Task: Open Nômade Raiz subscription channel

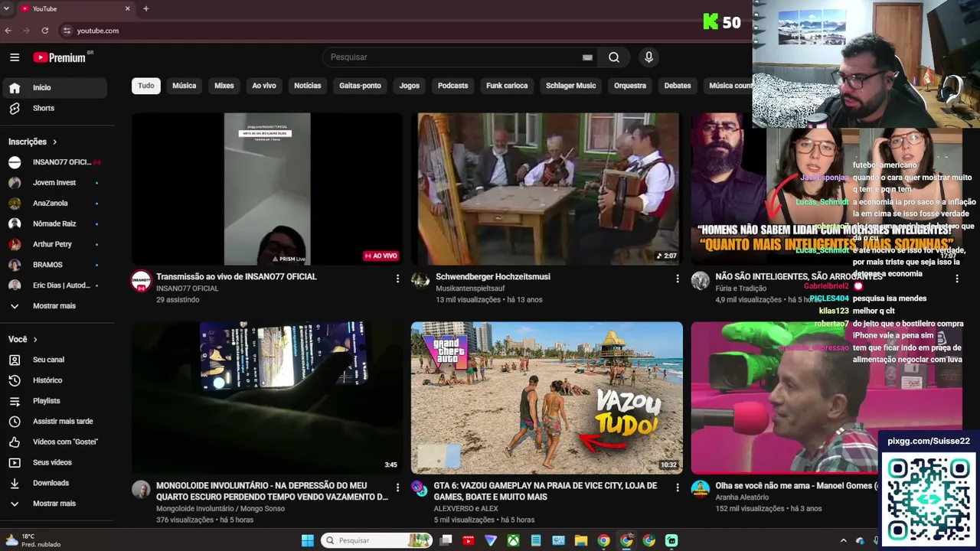Action: 54,223
